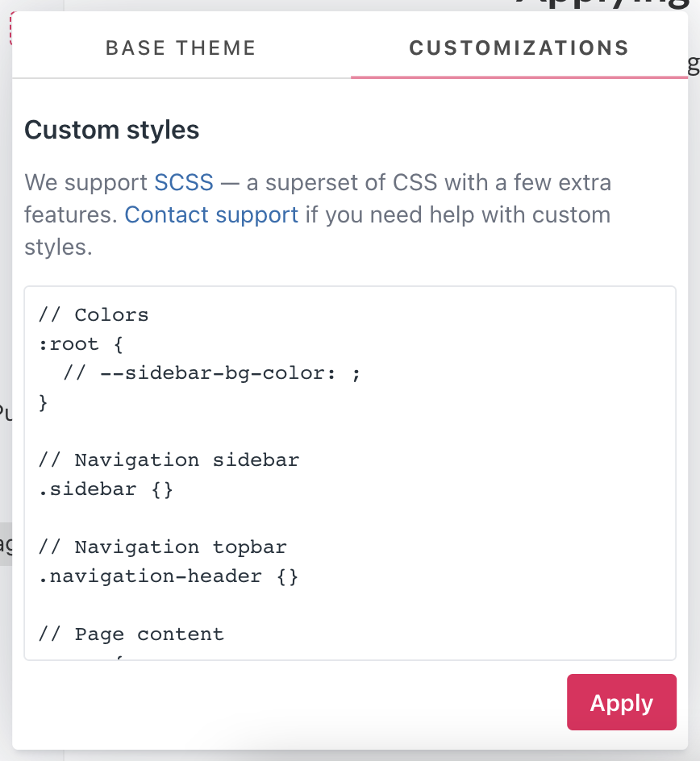Follow the Contact support link

click(211, 215)
